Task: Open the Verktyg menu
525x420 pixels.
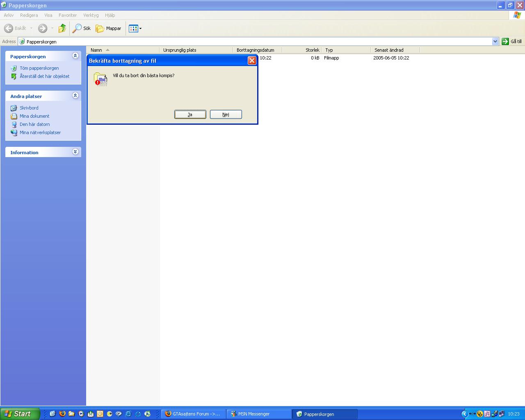Action: coord(91,15)
